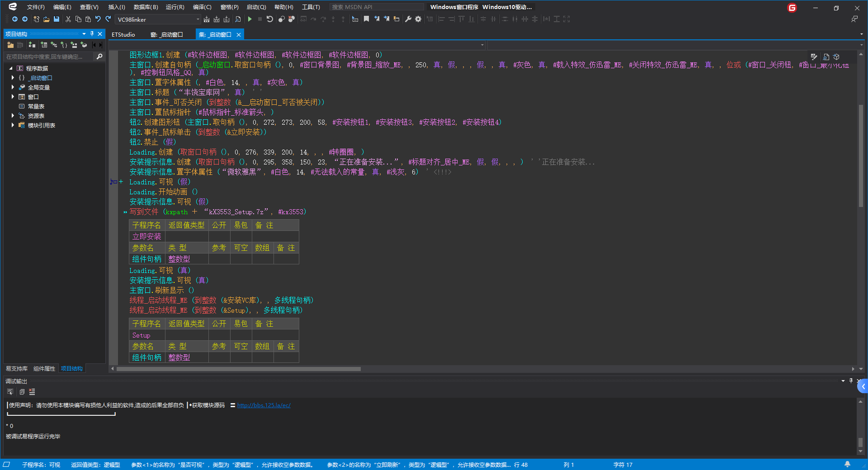Expand the 全局变量 tree node
This screenshot has width=868, height=470.
(x=13, y=87)
